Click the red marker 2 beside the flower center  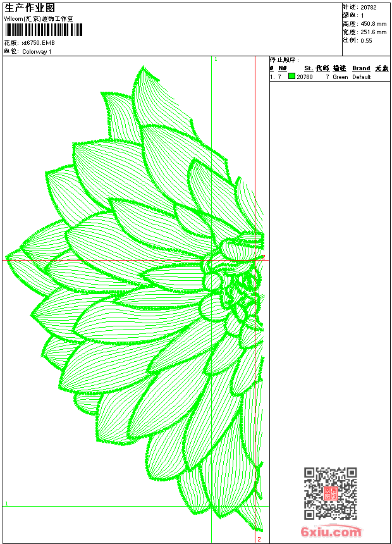point(263,257)
